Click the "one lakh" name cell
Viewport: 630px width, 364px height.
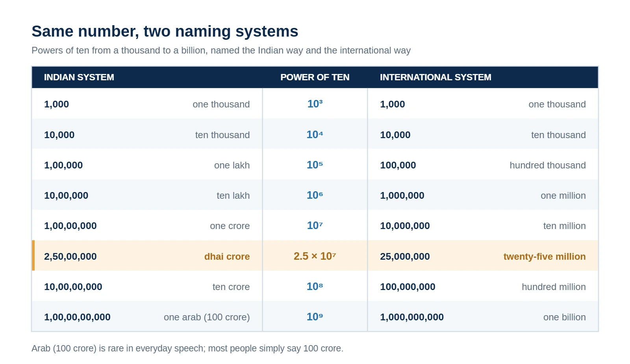pos(232,165)
